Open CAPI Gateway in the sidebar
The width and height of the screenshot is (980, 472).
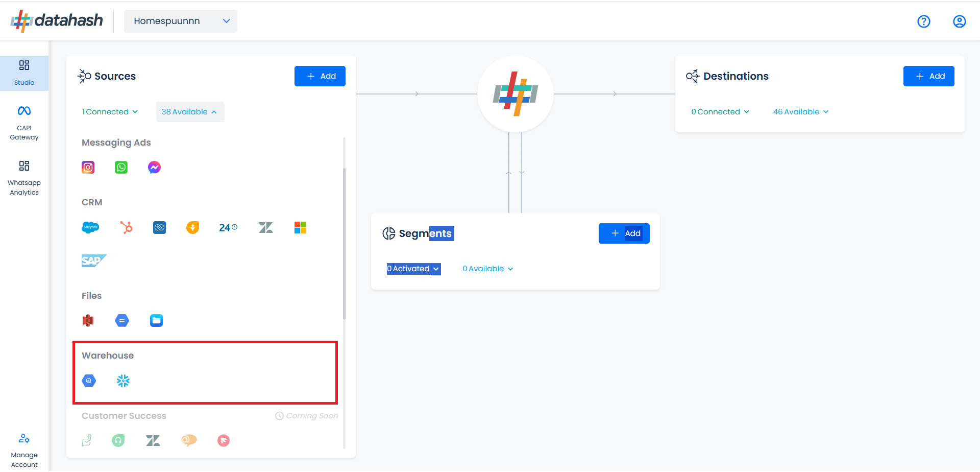point(24,123)
